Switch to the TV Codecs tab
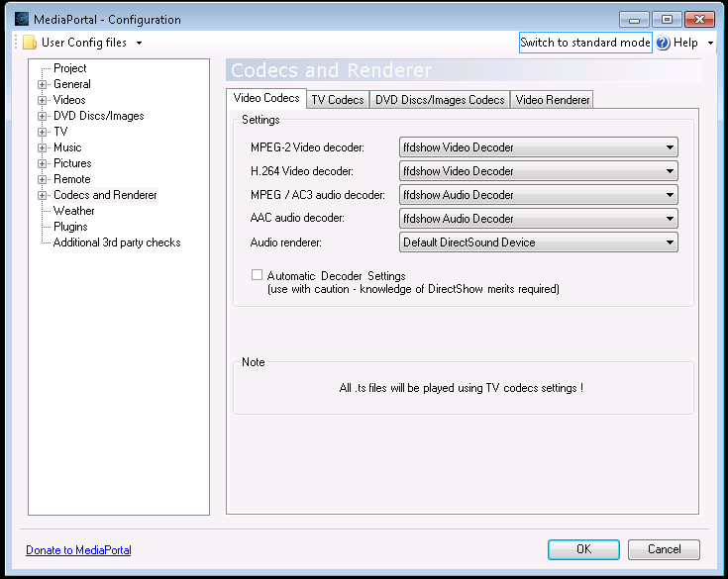 [337, 99]
